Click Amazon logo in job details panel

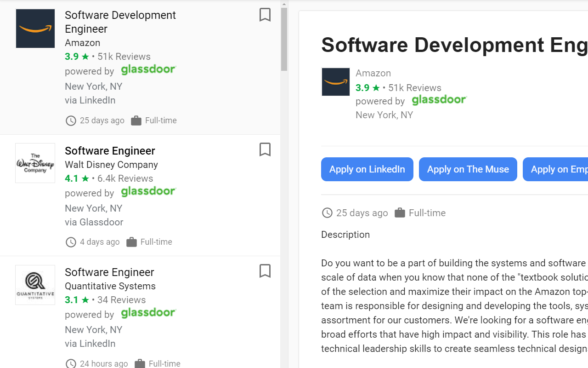tap(336, 82)
